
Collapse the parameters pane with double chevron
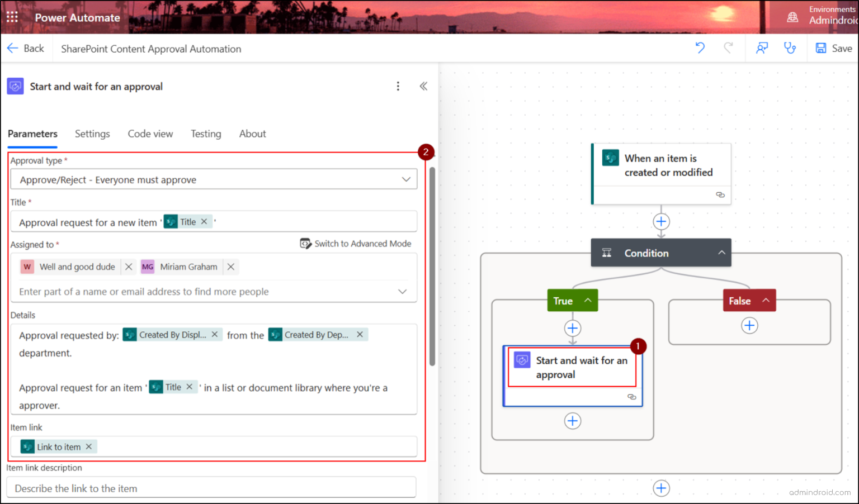click(423, 86)
